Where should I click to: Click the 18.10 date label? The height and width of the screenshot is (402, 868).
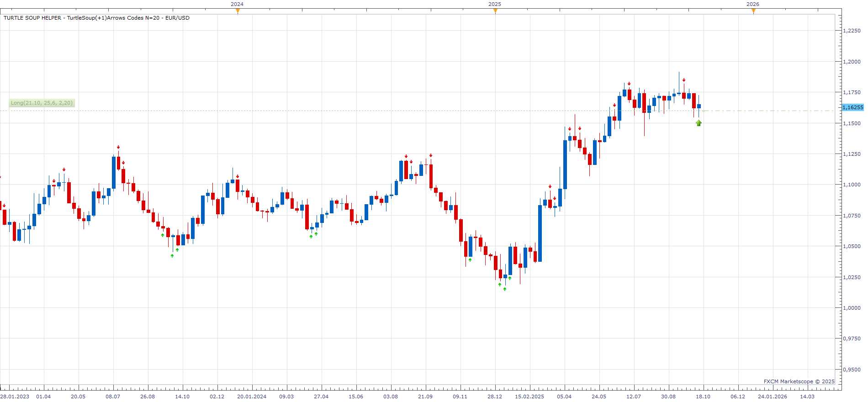(x=703, y=397)
